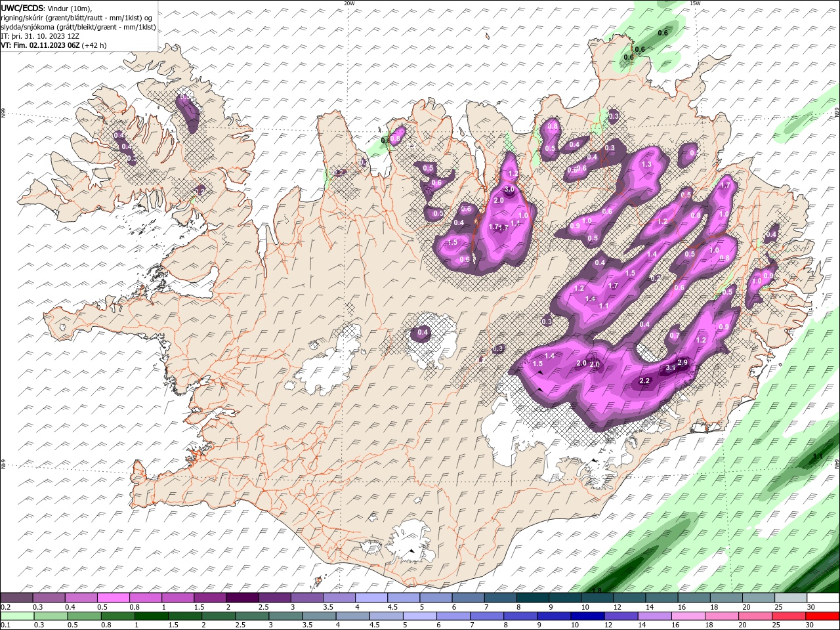
Task: Pick the upper legend swatch labeled 0.4
Action: [x=81, y=598]
